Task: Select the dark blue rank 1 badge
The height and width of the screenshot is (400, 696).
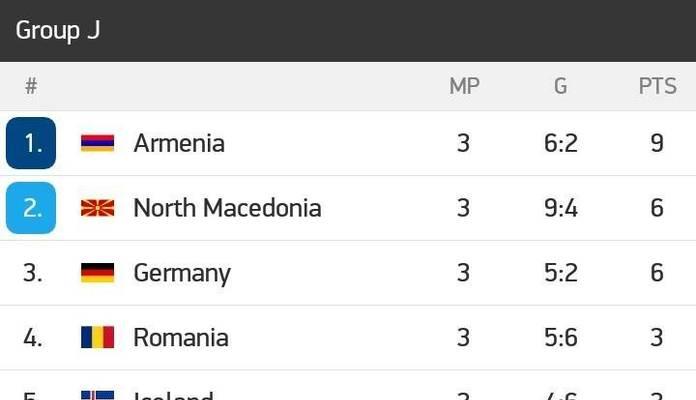Action: point(31,143)
